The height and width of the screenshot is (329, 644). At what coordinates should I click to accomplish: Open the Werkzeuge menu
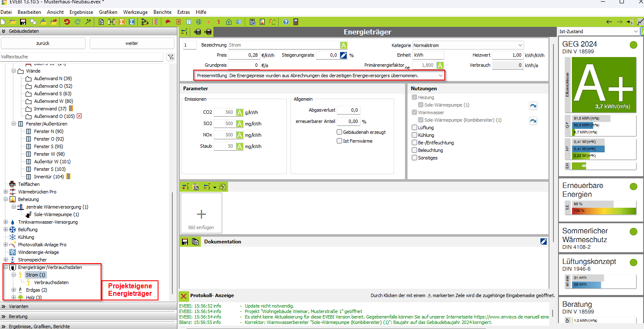coord(135,12)
